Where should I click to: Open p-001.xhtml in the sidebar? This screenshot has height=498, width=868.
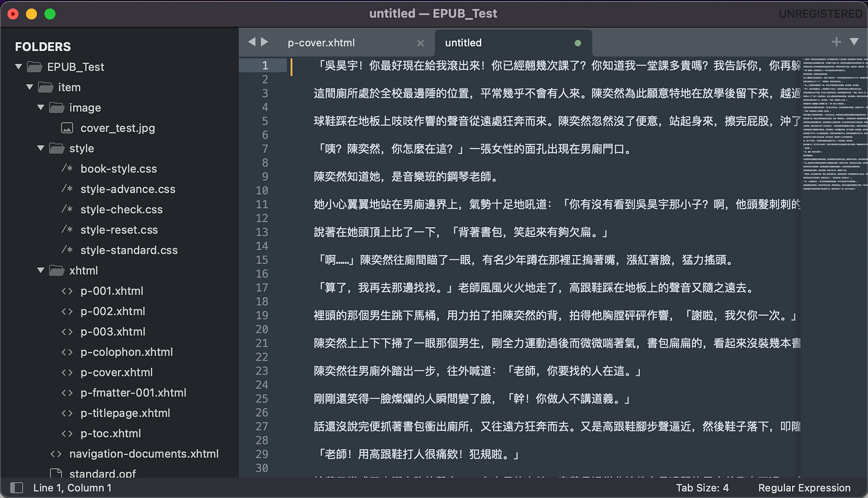112,291
